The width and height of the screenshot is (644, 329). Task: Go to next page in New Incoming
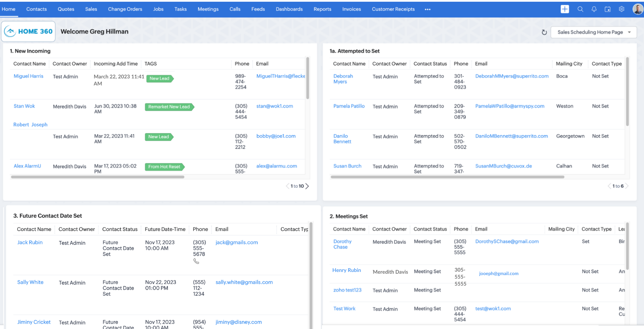[307, 186]
